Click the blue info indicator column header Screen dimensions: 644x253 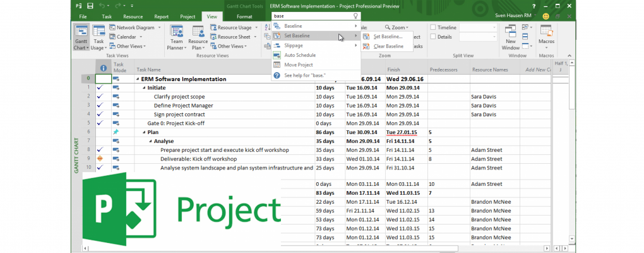tap(104, 68)
